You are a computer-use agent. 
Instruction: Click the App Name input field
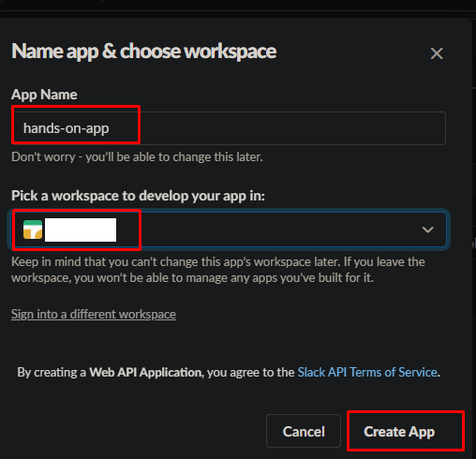coord(229,128)
